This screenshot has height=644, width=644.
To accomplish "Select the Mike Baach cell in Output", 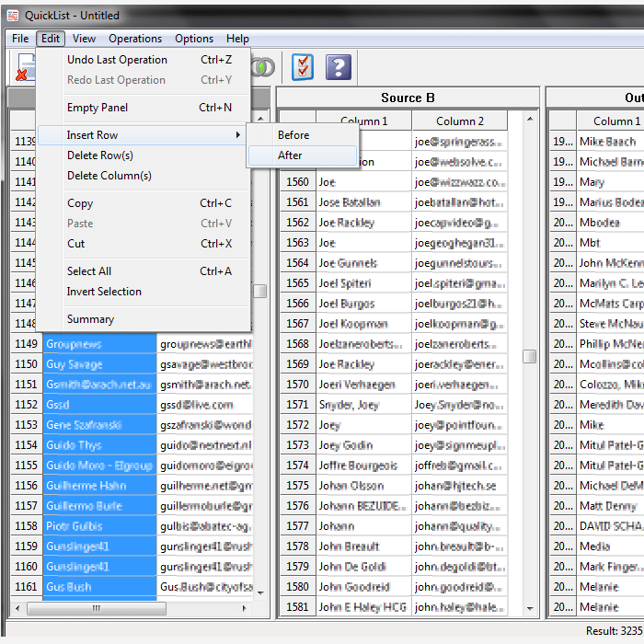I will [x=610, y=142].
